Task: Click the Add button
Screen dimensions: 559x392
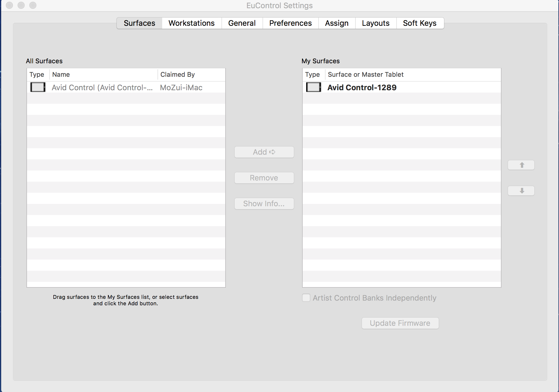Action: 264,152
